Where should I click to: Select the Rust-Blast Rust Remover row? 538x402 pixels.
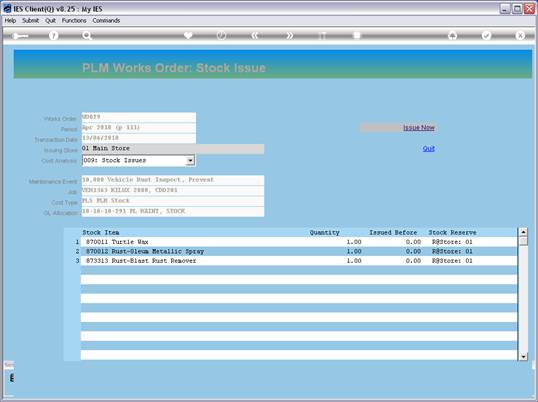coord(299,261)
